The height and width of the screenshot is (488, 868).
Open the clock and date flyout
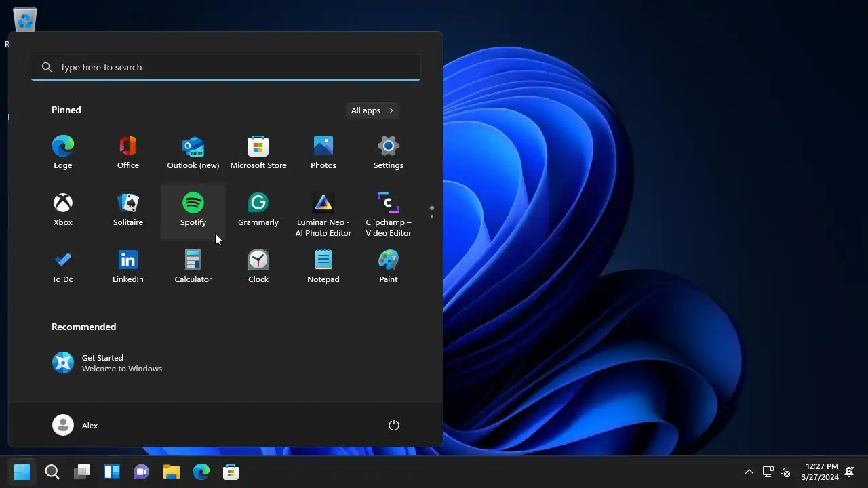[x=821, y=472]
